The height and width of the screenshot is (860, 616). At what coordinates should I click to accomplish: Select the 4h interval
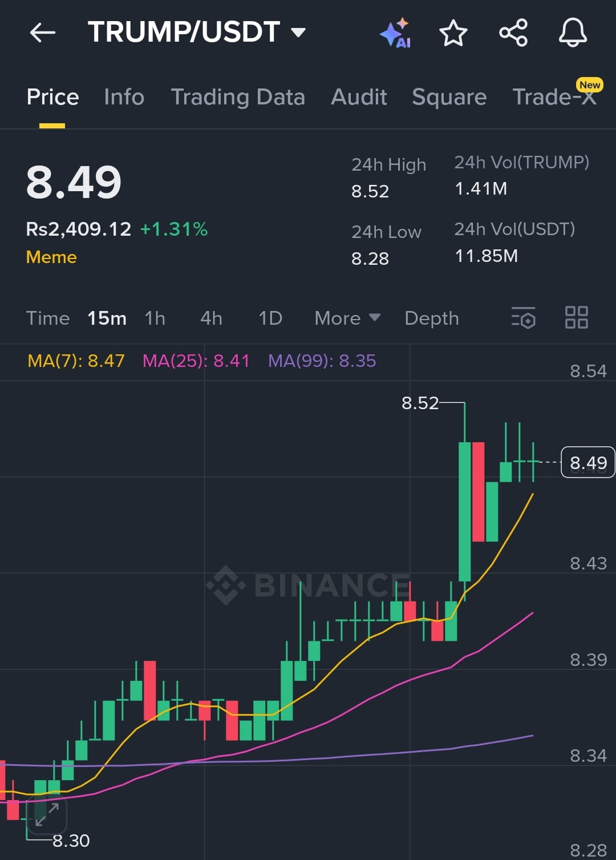211,318
